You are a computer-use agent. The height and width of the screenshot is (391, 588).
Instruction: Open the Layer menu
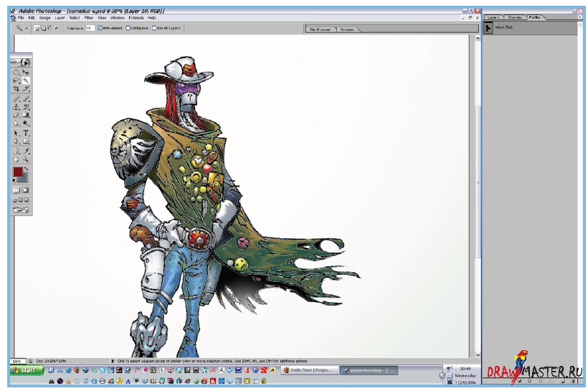click(x=60, y=18)
